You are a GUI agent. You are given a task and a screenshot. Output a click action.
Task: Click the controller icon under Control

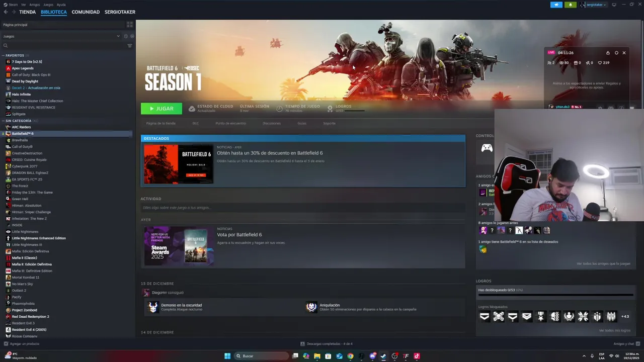pyautogui.click(x=487, y=148)
